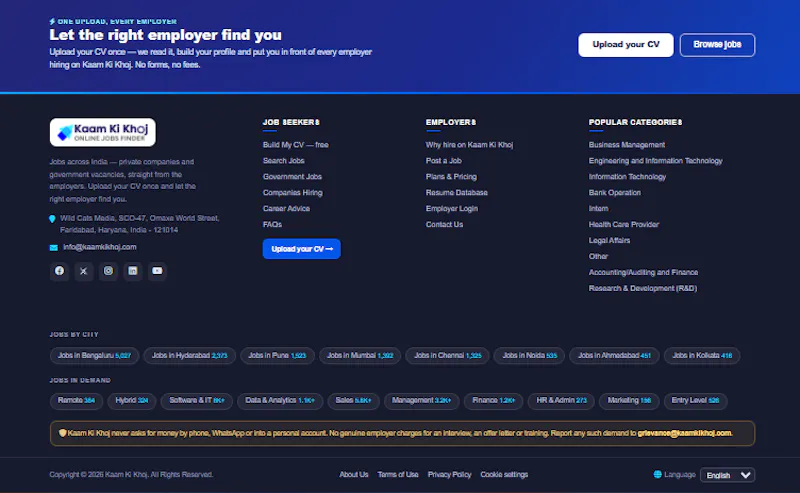Screen dimensions: 800x493
Task: Open the Intern category
Action: (x=598, y=208)
